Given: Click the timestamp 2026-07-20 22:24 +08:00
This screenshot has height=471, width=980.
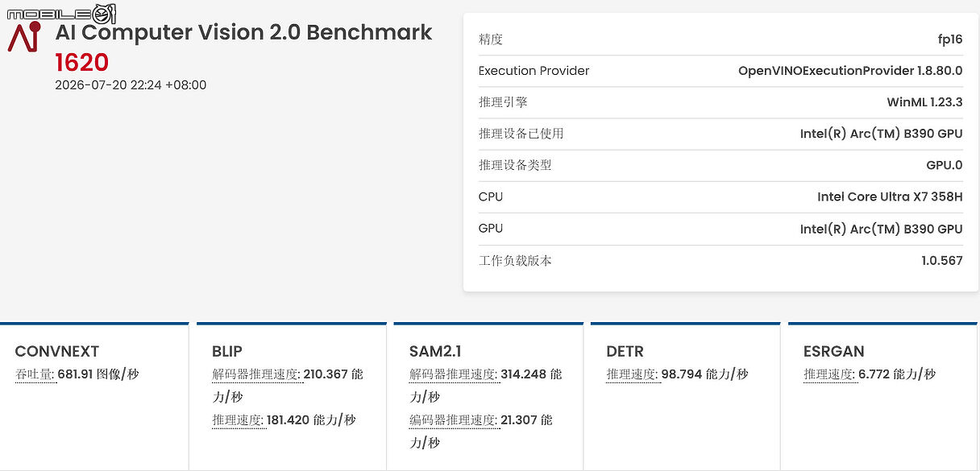Looking at the screenshot, I should click(x=131, y=85).
